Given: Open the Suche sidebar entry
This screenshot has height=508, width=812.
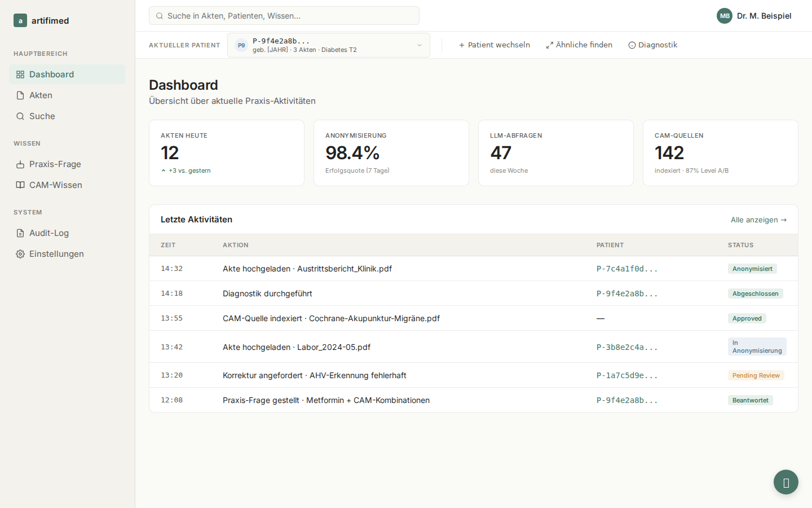Looking at the screenshot, I should pos(67,116).
